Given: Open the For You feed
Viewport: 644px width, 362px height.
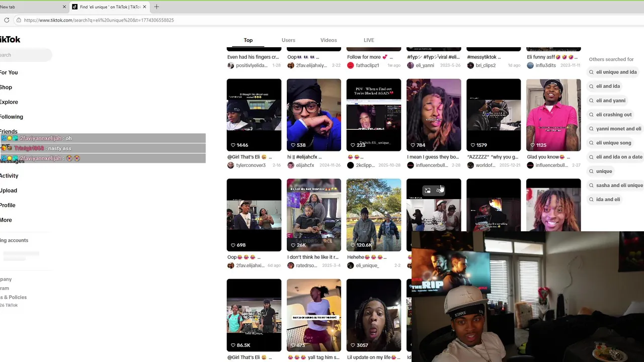Looking at the screenshot, I should point(9,72).
